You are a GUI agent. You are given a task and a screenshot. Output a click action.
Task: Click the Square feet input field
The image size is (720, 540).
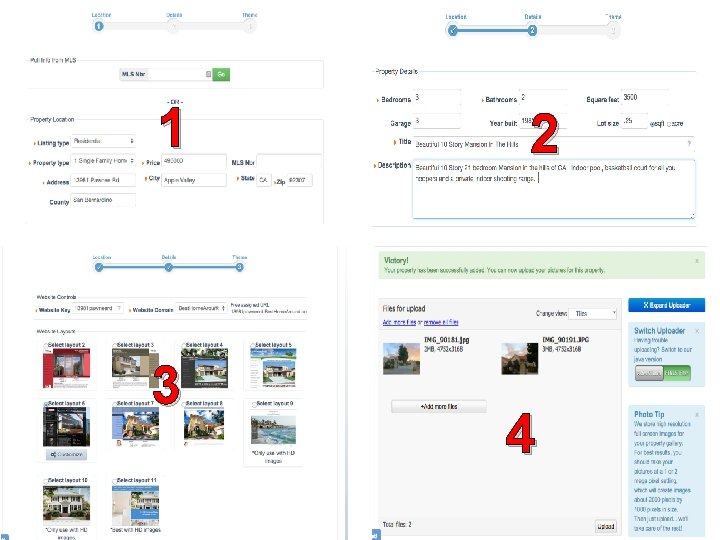[x=645, y=98]
